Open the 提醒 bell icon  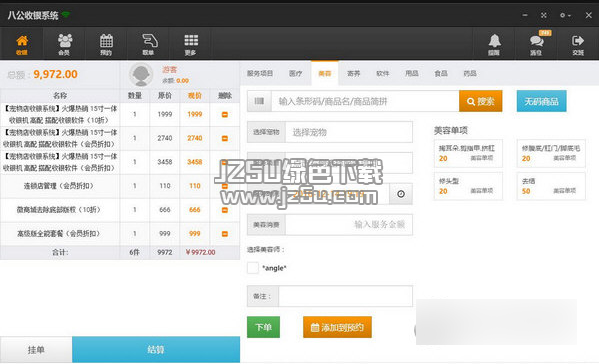pos(494,44)
